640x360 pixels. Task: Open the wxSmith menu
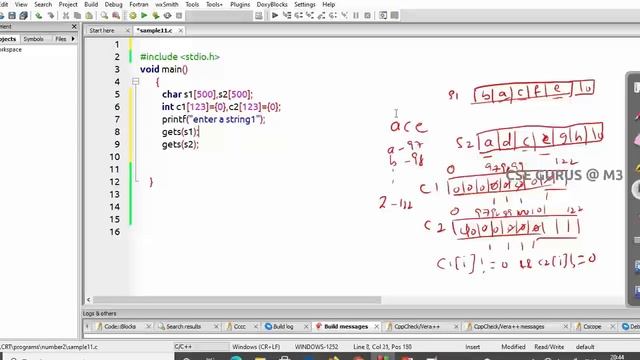[167, 4]
